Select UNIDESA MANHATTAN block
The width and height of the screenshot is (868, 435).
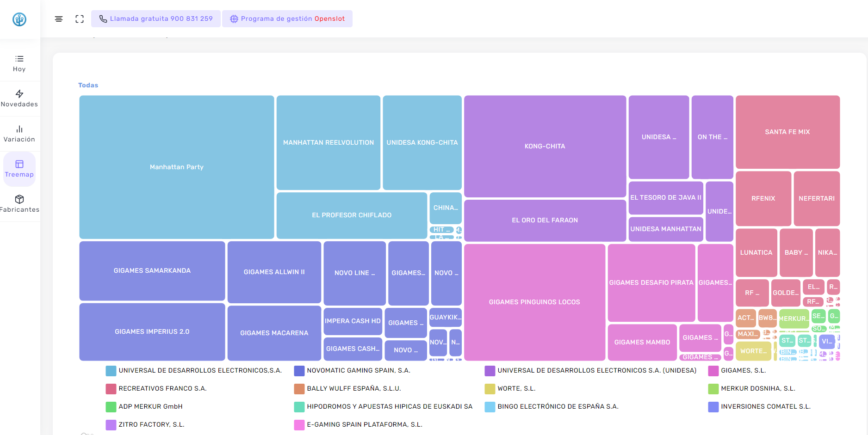coord(666,229)
